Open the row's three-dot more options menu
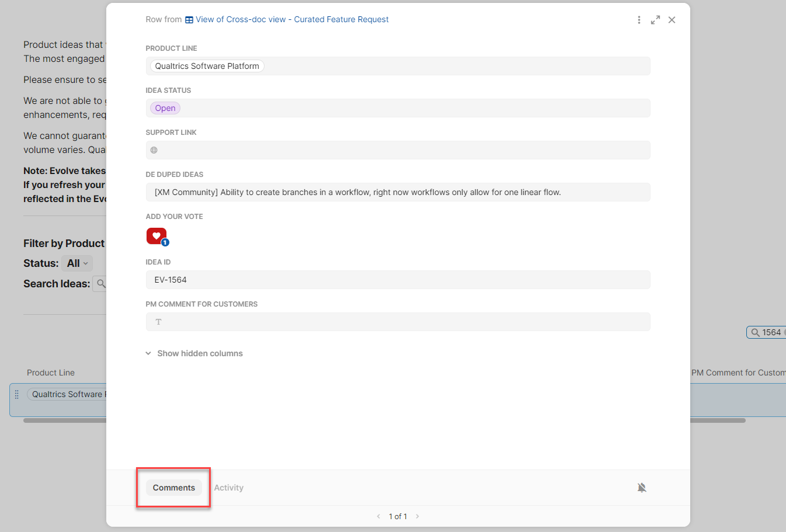786x532 pixels. pyautogui.click(x=639, y=20)
